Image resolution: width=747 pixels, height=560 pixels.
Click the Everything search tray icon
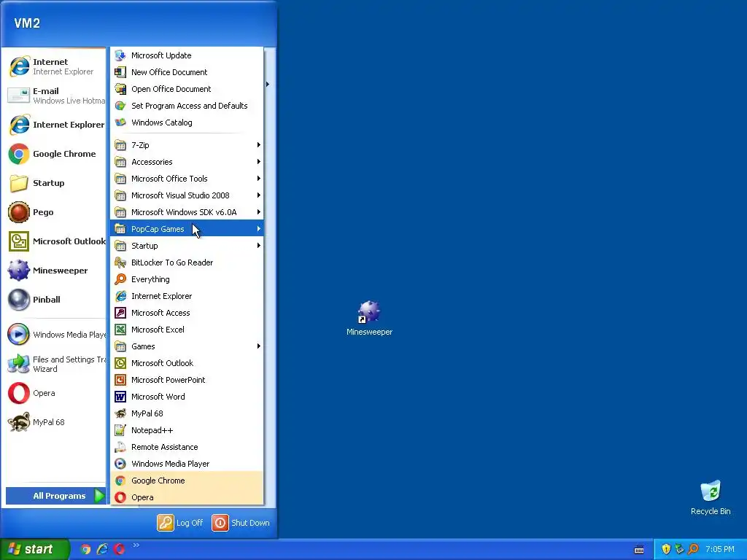coord(693,549)
